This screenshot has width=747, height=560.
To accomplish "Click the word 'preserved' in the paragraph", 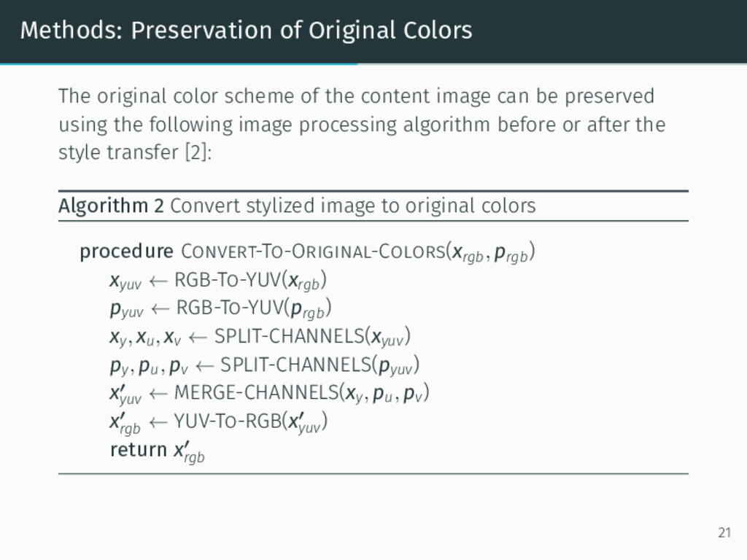I will [609, 97].
